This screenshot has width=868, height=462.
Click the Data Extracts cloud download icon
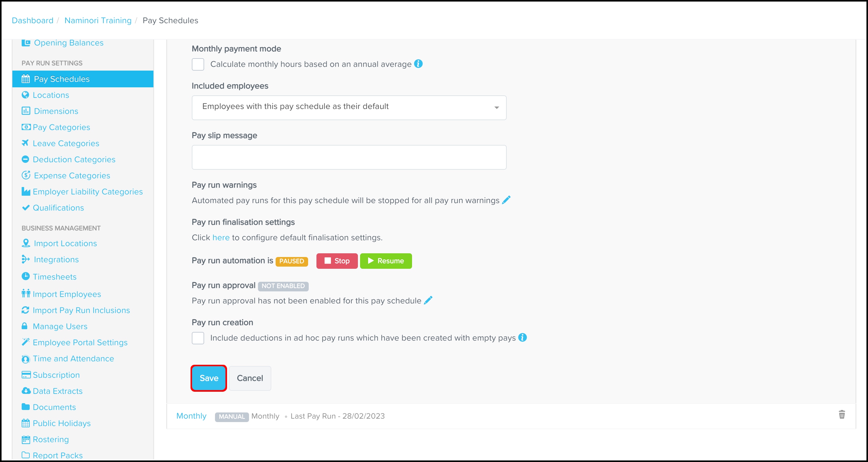pyautogui.click(x=26, y=391)
